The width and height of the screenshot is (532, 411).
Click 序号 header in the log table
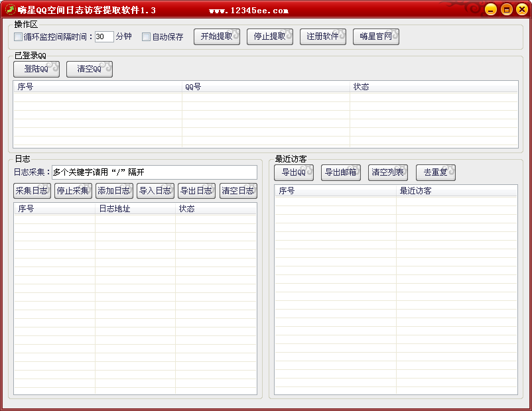[54, 209]
